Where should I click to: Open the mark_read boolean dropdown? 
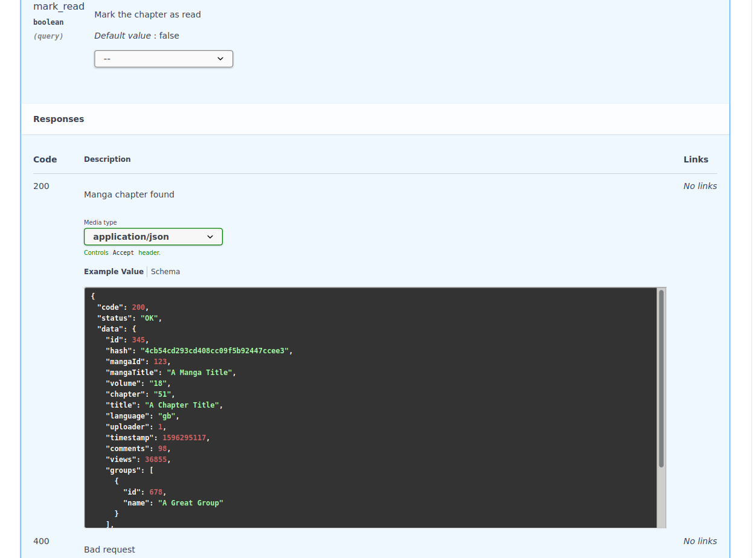163,59
